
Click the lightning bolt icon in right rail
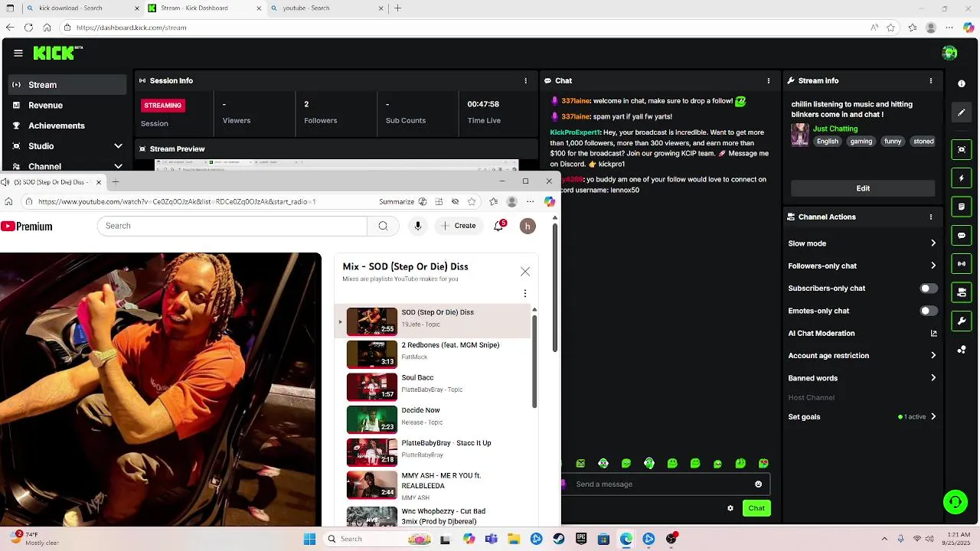(x=962, y=178)
